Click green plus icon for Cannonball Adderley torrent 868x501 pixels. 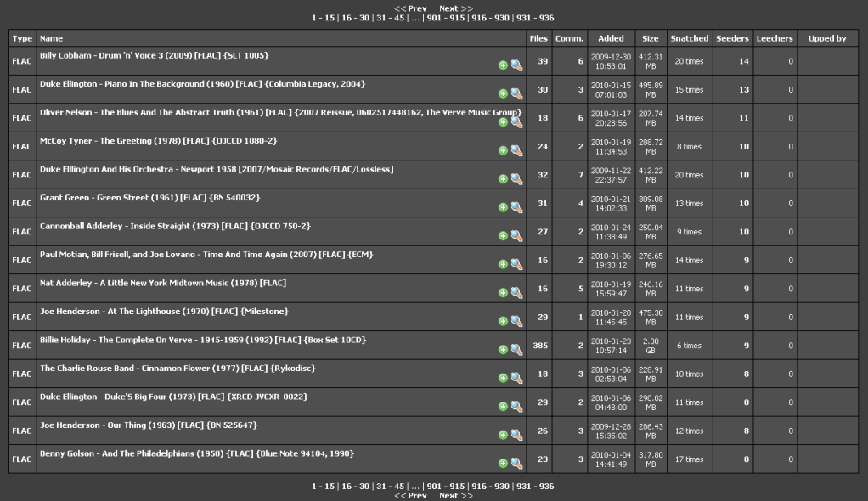click(503, 236)
